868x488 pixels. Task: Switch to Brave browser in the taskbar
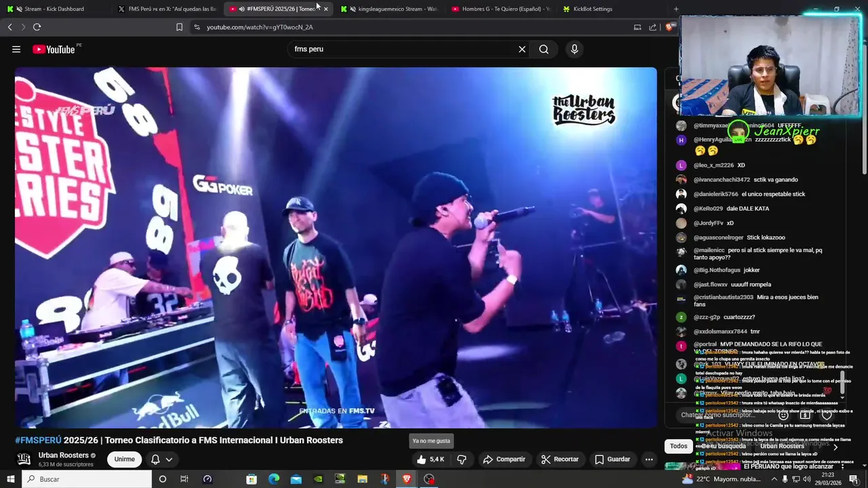407,479
